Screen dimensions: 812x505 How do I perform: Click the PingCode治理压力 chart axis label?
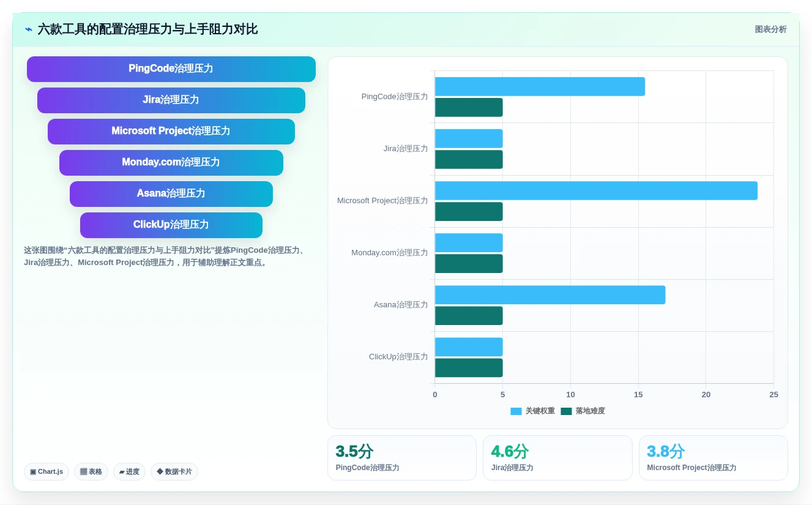(x=395, y=97)
